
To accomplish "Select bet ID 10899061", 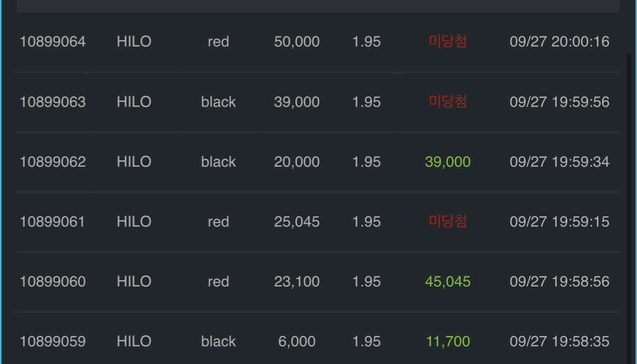I will tap(52, 222).
